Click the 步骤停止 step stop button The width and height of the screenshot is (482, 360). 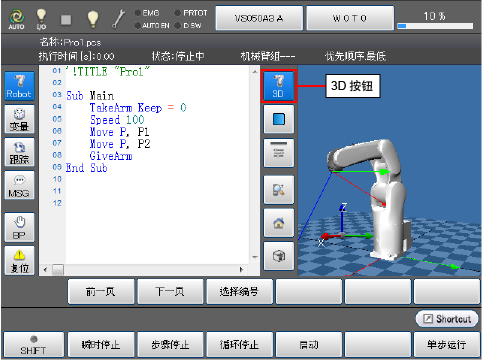(170, 345)
